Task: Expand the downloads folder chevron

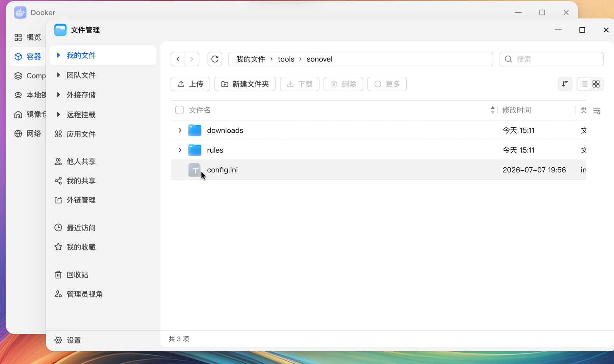Action: tap(180, 130)
